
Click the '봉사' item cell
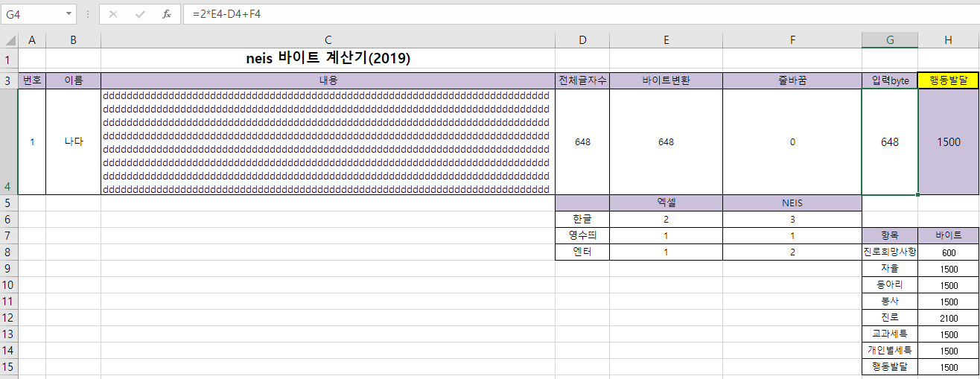(x=890, y=302)
